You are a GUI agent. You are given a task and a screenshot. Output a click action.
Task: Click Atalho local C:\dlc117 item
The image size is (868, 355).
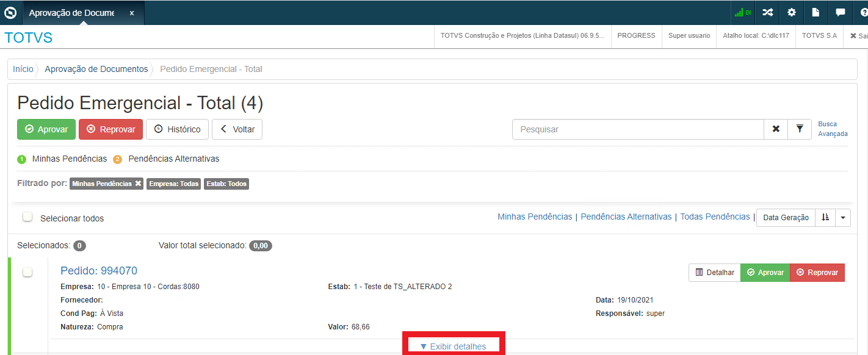tap(756, 35)
